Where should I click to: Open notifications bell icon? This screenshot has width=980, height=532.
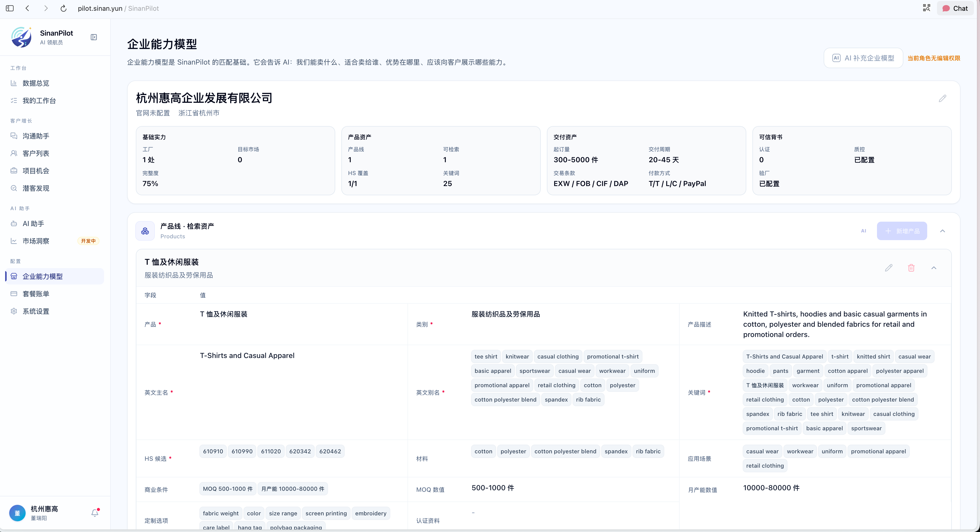pyautogui.click(x=95, y=513)
